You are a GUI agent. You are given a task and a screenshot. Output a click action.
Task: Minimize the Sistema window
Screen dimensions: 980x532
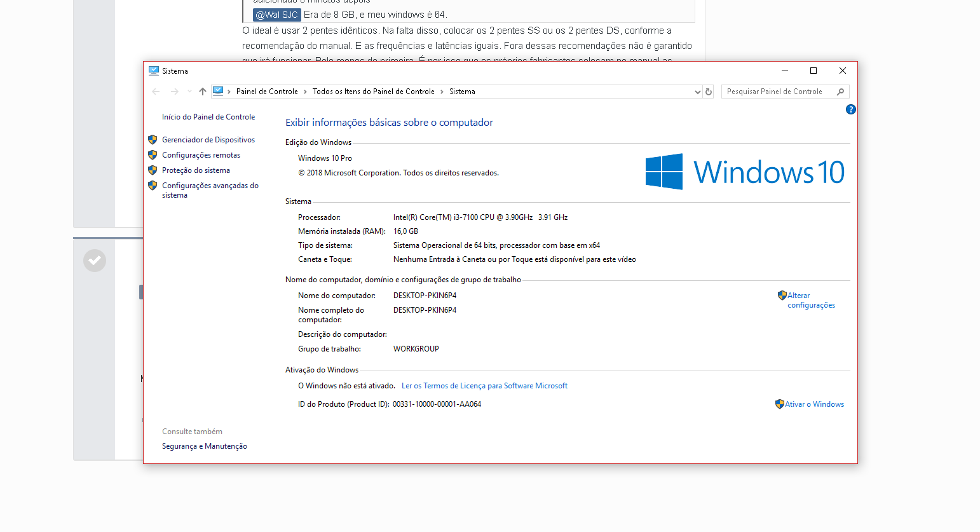click(785, 71)
